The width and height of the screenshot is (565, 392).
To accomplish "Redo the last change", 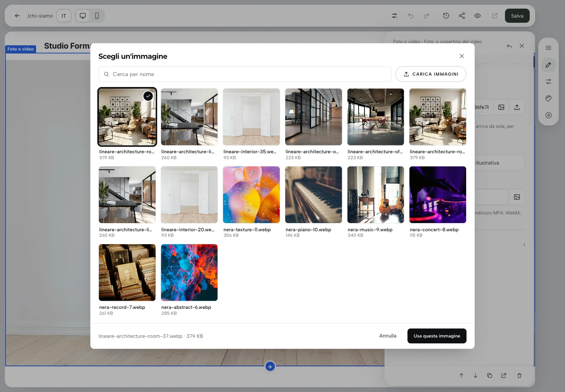I will click(x=426, y=16).
